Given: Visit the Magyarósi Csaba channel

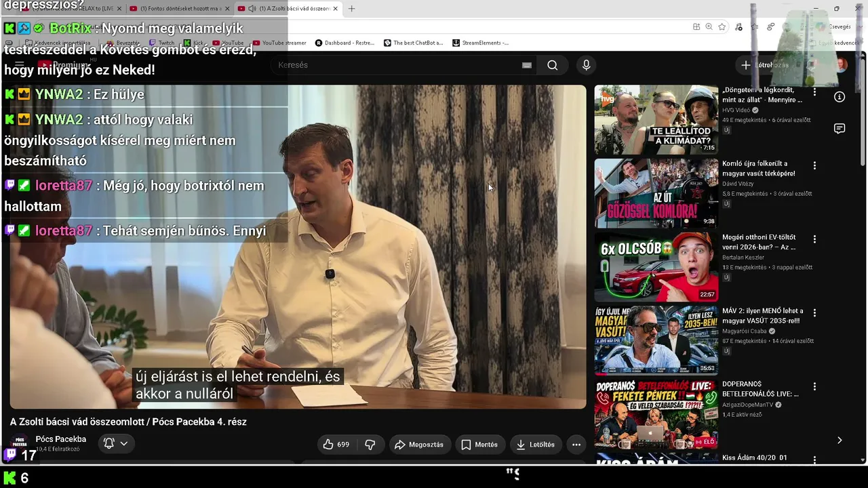Looking at the screenshot, I should (x=744, y=331).
